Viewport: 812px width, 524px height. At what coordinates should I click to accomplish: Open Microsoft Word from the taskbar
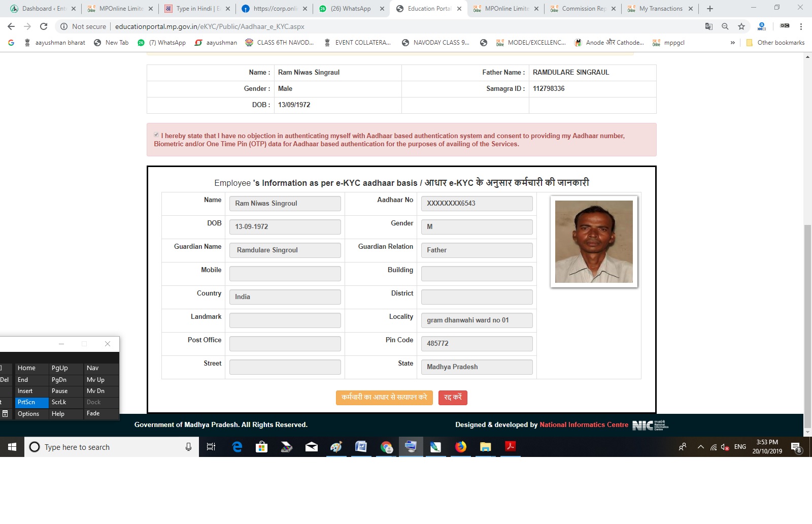point(362,447)
